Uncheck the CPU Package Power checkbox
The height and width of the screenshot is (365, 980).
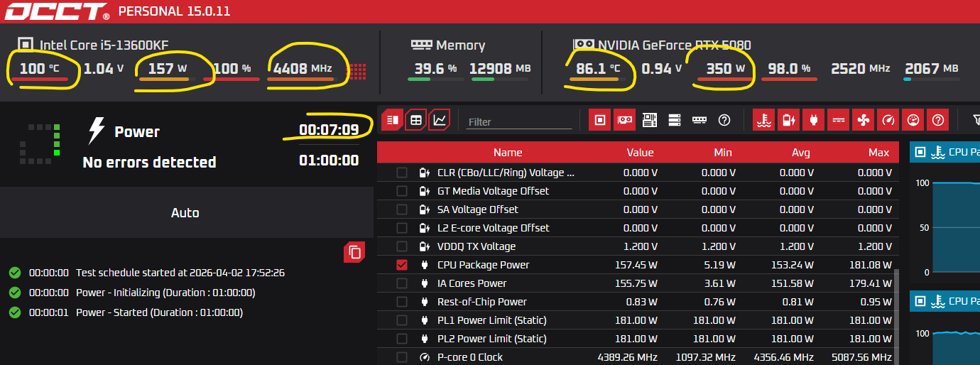pyautogui.click(x=402, y=265)
